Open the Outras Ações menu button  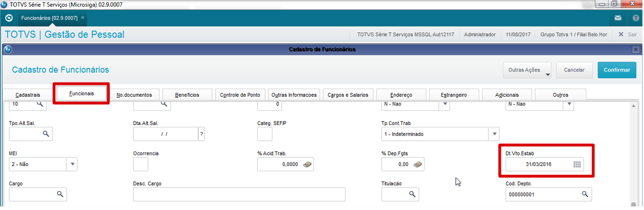528,70
